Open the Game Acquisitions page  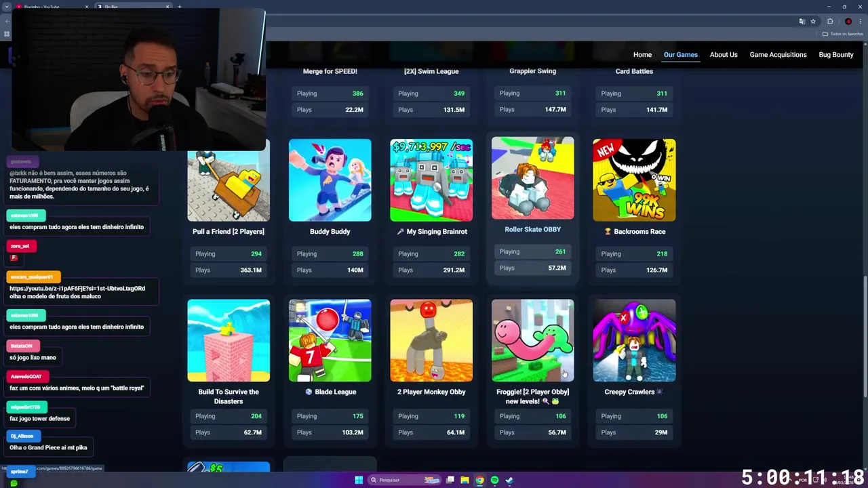(778, 55)
